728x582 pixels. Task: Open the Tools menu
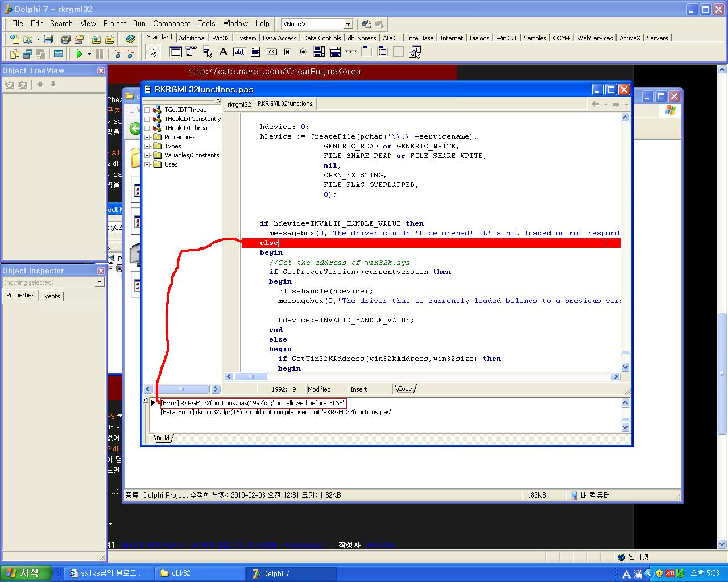pyautogui.click(x=206, y=23)
